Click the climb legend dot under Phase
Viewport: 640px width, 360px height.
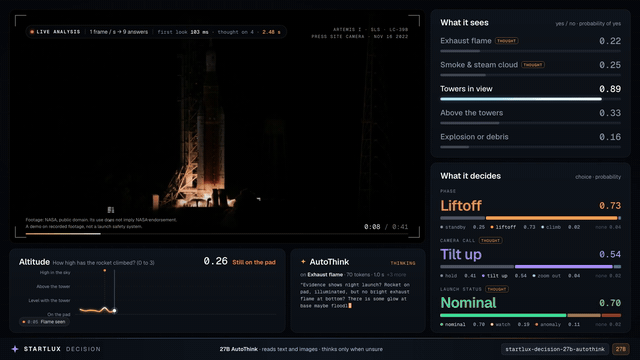click(x=542, y=227)
